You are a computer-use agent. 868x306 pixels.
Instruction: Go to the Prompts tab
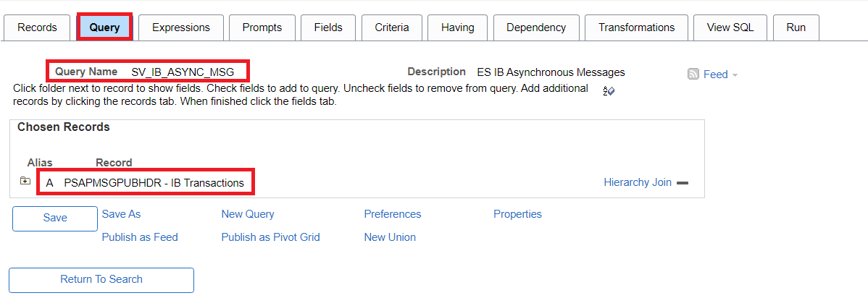pyautogui.click(x=262, y=27)
